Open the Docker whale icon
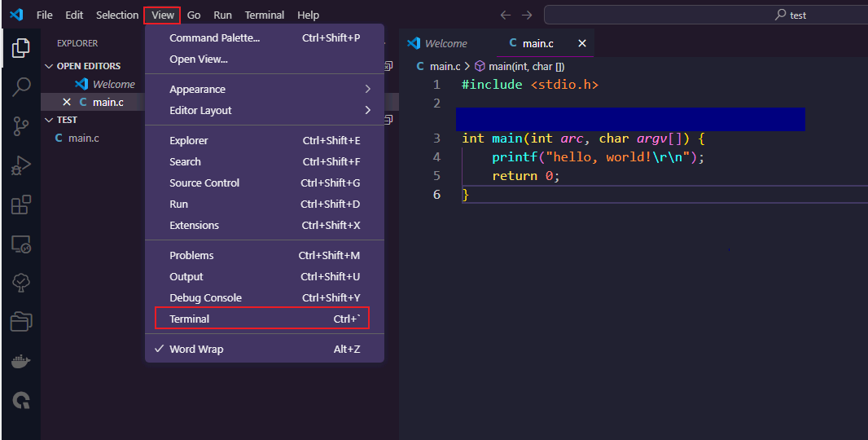The height and width of the screenshot is (440, 868). [x=20, y=362]
